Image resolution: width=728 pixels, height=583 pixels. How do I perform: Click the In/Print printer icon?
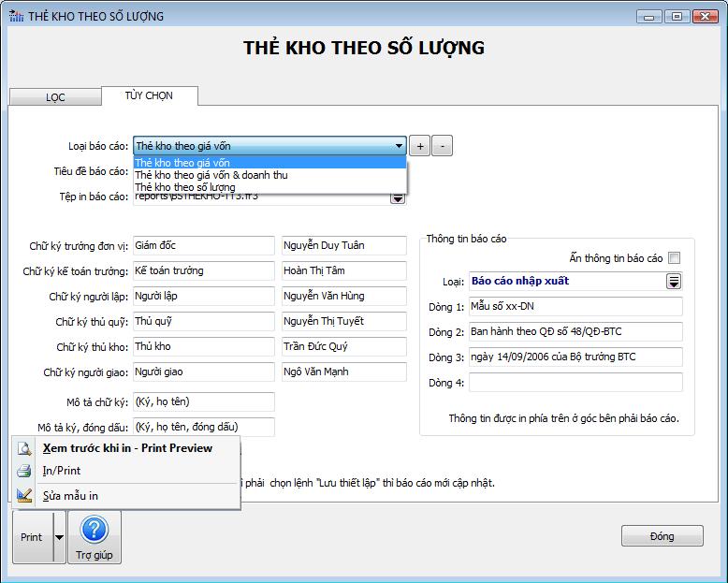click(x=24, y=471)
